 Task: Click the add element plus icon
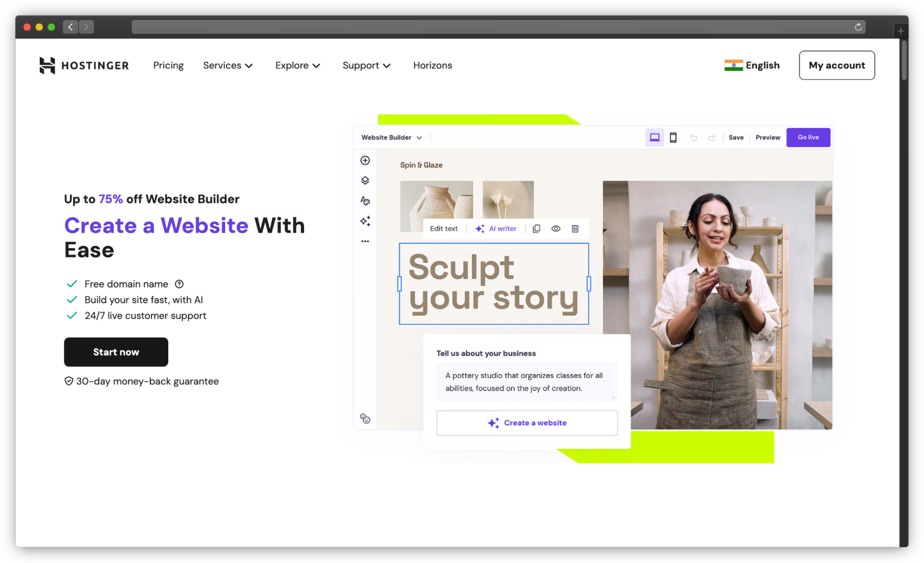click(x=365, y=160)
